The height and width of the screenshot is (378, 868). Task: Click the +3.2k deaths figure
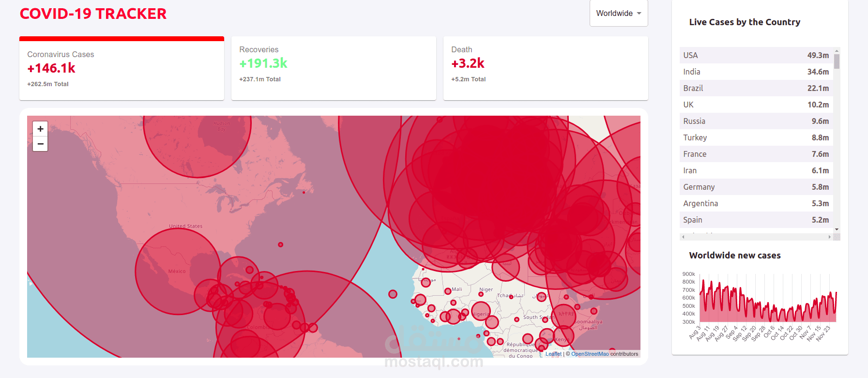coord(468,63)
